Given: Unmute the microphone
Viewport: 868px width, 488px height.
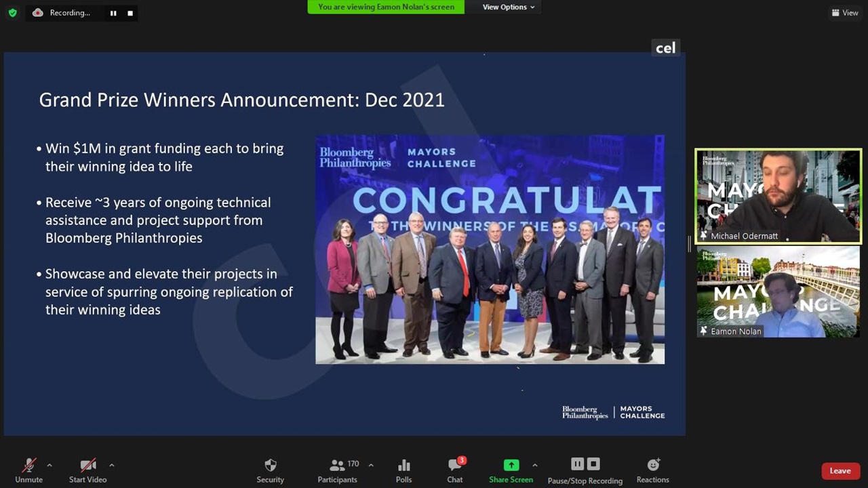Looking at the screenshot, I should 28,470.
